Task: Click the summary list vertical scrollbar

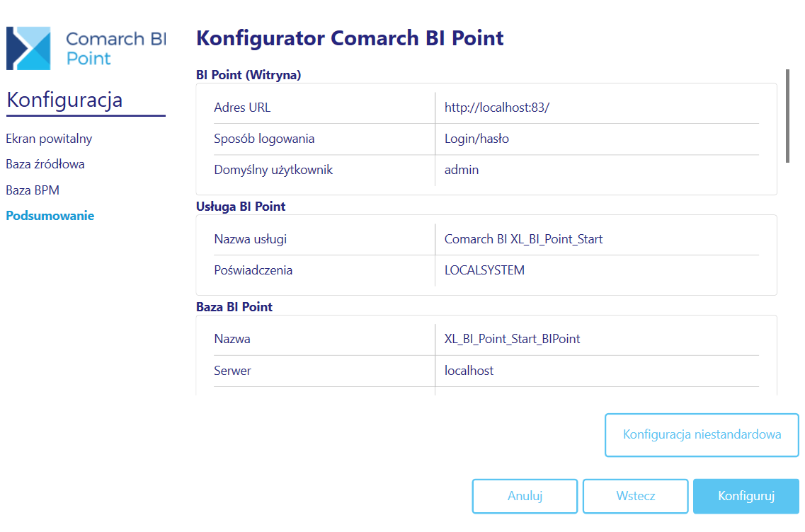Action: pyautogui.click(x=787, y=117)
